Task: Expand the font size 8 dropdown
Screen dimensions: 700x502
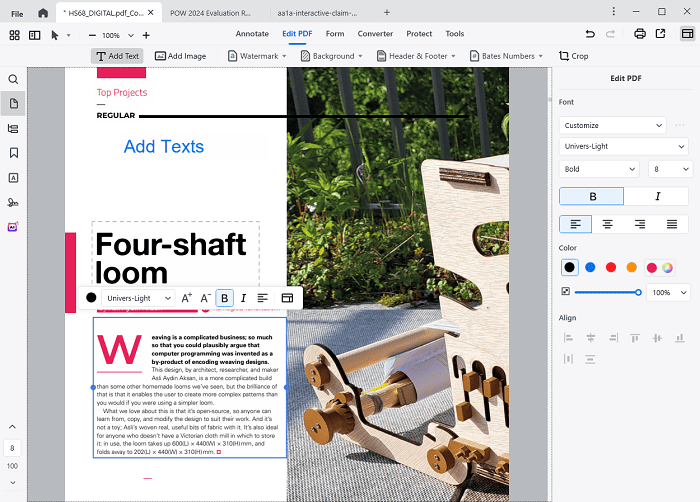Action: [668, 169]
